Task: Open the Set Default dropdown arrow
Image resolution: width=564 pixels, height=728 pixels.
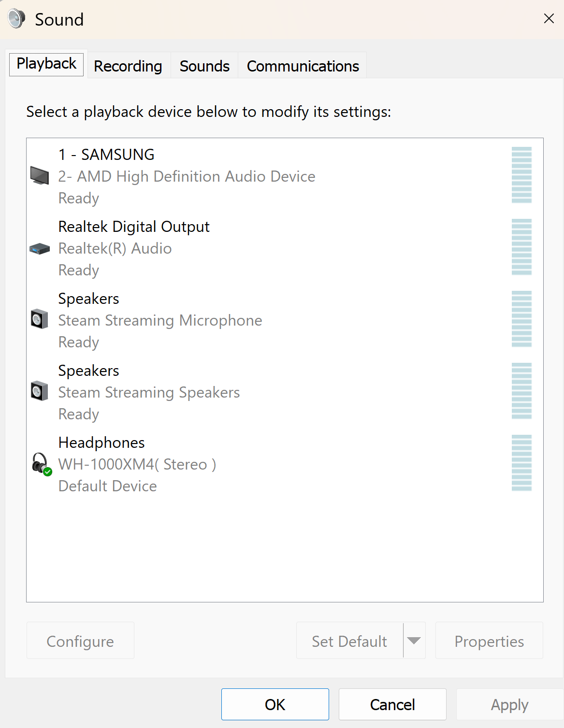Action: (x=414, y=641)
